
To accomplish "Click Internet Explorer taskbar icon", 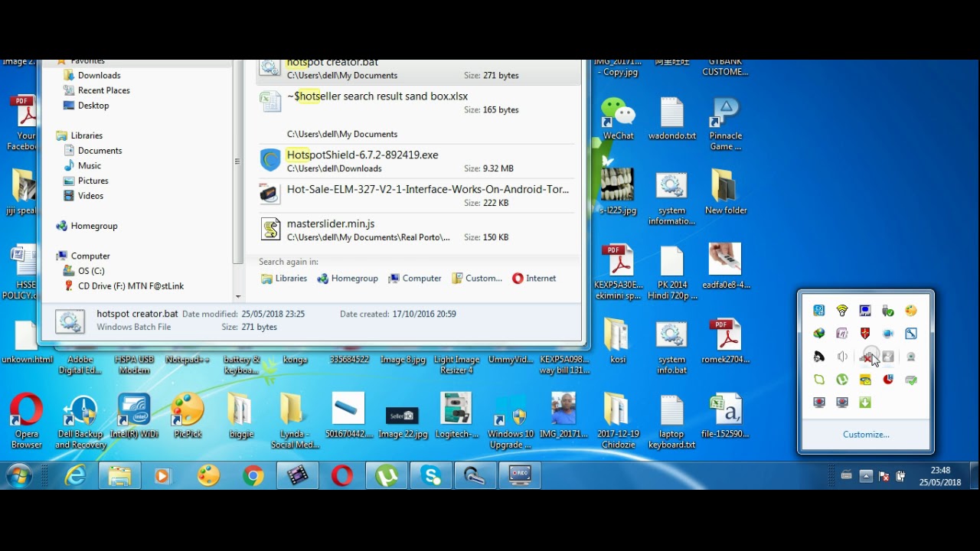I will coord(75,476).
